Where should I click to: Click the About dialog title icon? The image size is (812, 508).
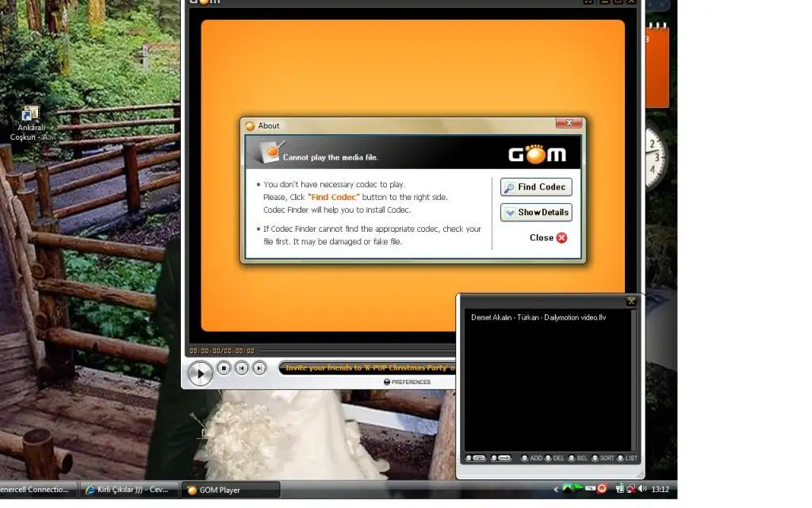250,125
